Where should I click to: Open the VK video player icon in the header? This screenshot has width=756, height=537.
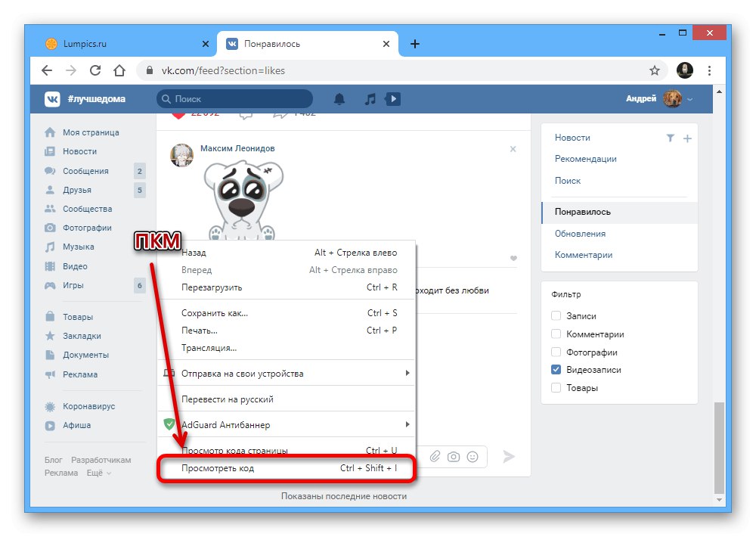click(x=393, y=99)
